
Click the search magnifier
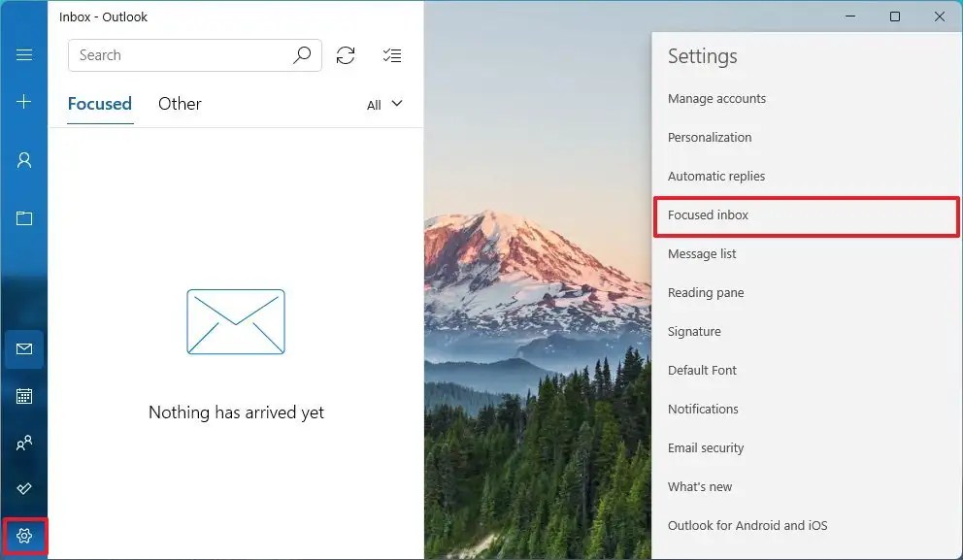point(302,55)
